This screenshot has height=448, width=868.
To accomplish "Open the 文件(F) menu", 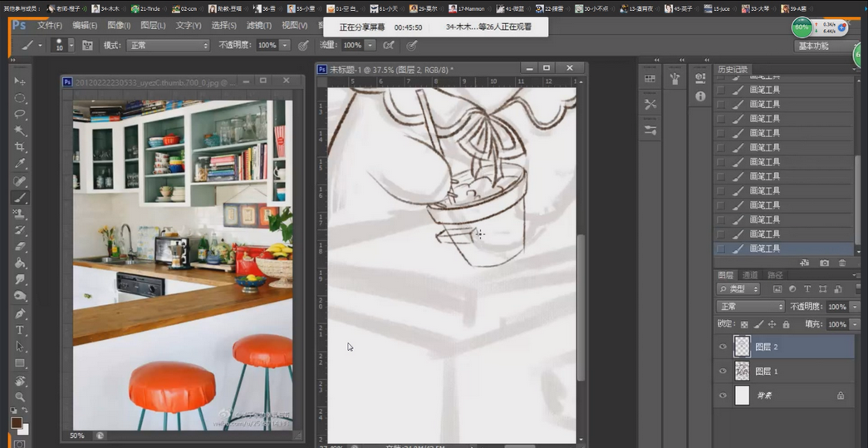I will tap(50, 26).
